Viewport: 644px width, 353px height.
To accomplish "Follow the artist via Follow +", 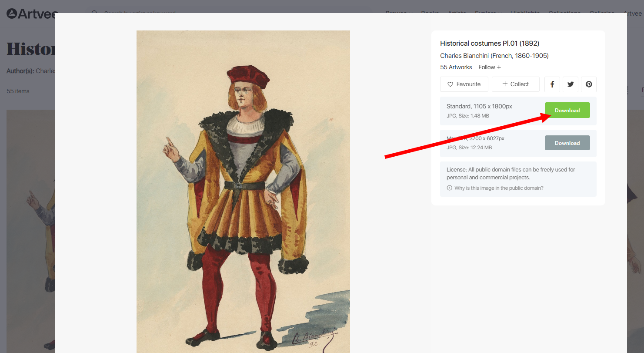I will pos(490,67).
